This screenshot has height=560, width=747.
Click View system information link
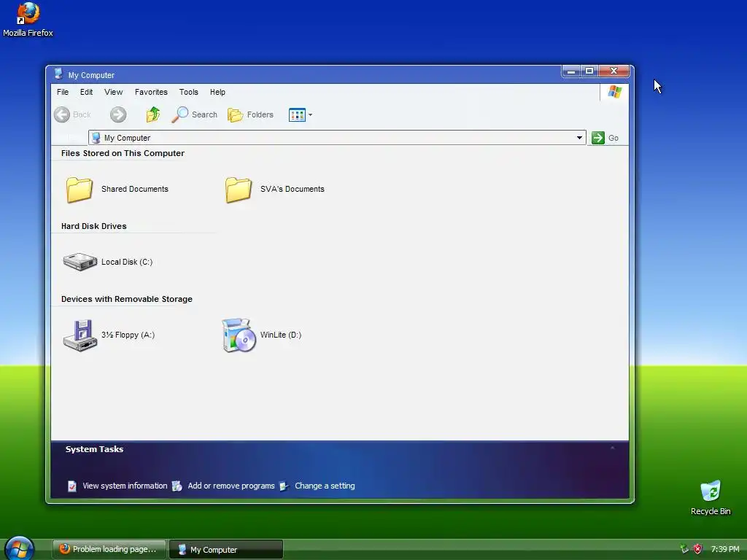point(125,486)
